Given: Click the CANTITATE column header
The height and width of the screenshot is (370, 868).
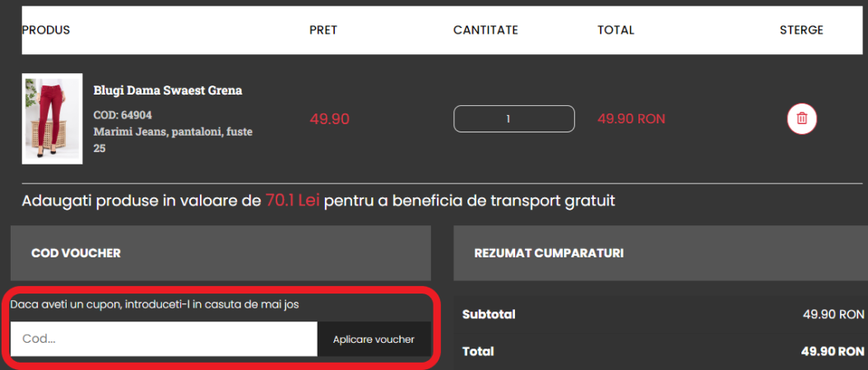Looking at the screenshot, I should (x=485, y=30).
